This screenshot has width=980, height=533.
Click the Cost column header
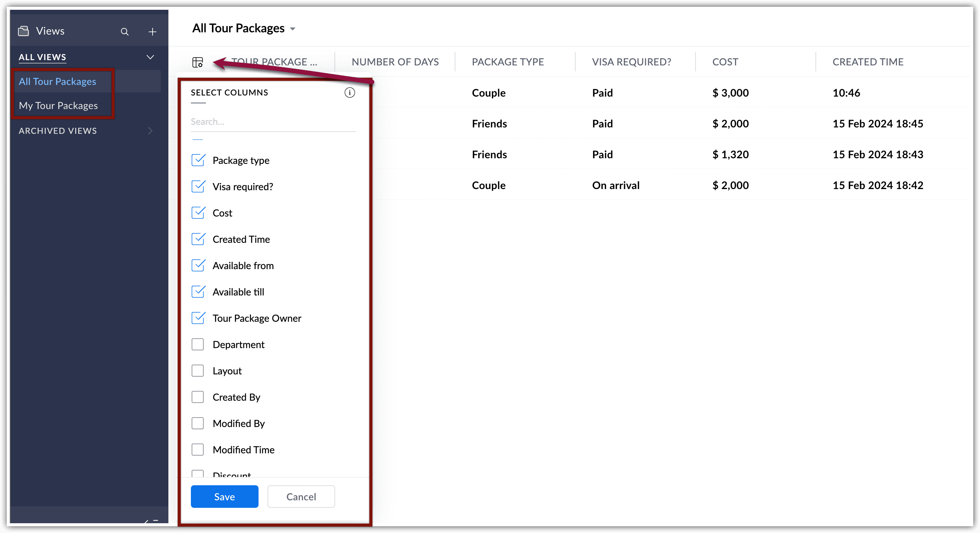725,62
